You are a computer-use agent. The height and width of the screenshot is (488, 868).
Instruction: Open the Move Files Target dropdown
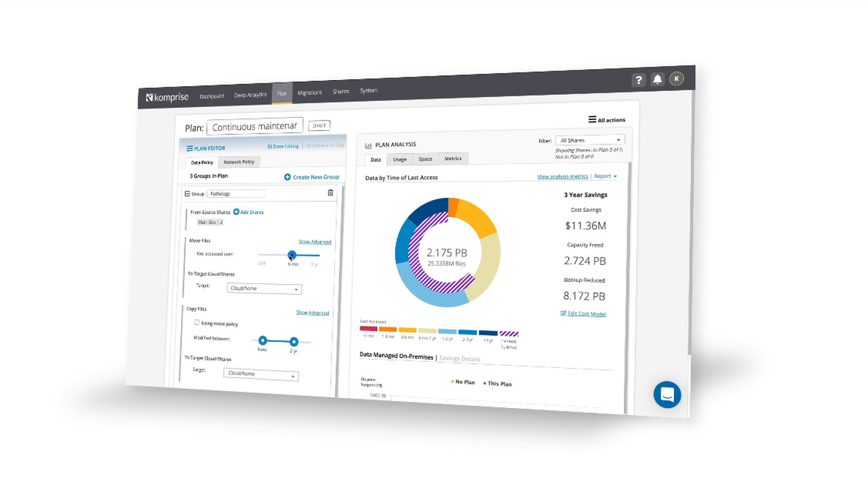click(264, 288)
